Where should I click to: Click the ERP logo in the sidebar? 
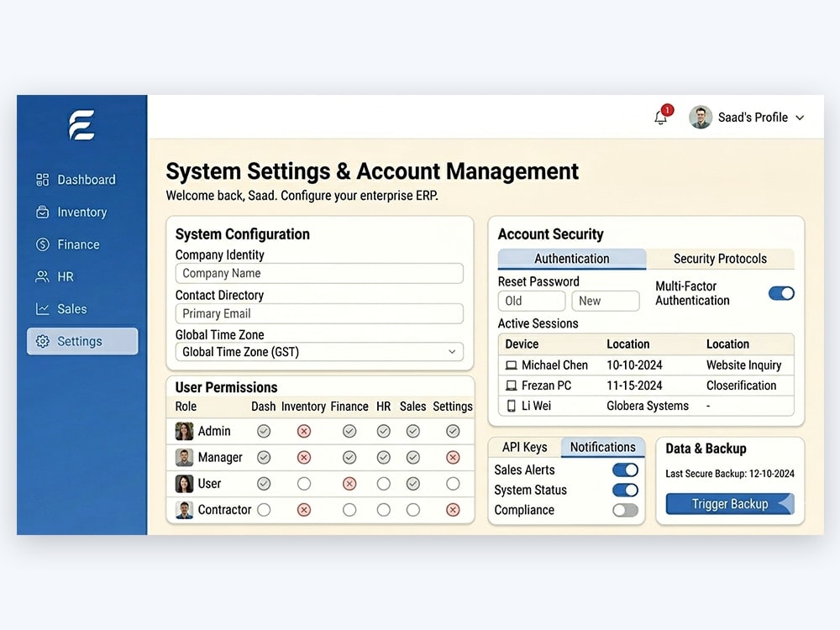(81, 125)
